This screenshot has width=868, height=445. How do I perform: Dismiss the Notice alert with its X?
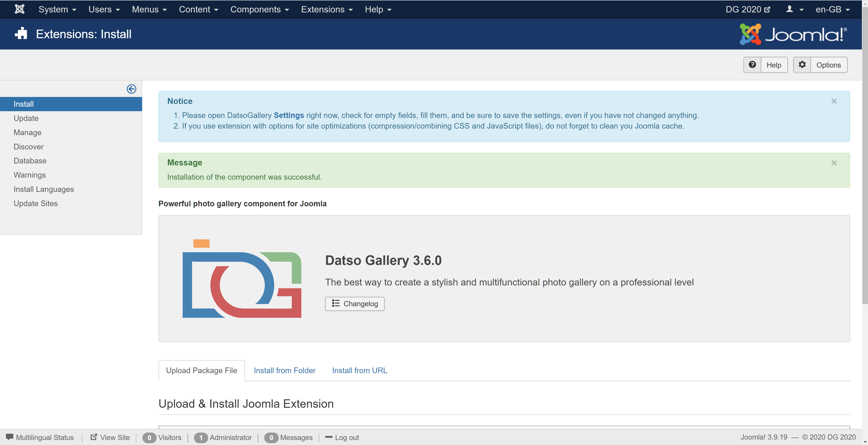(834, 101)
